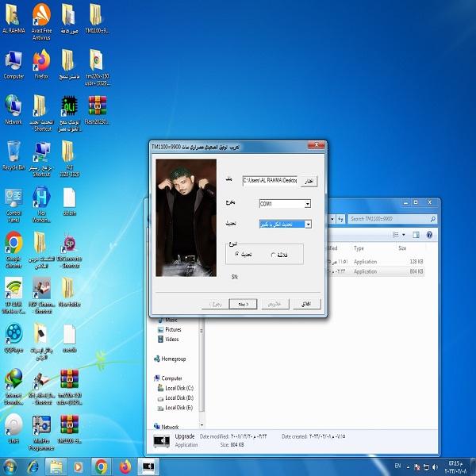Open the Internet Download Manager shortcut
The image size is (476, 476).
click(x=13, y=387)
